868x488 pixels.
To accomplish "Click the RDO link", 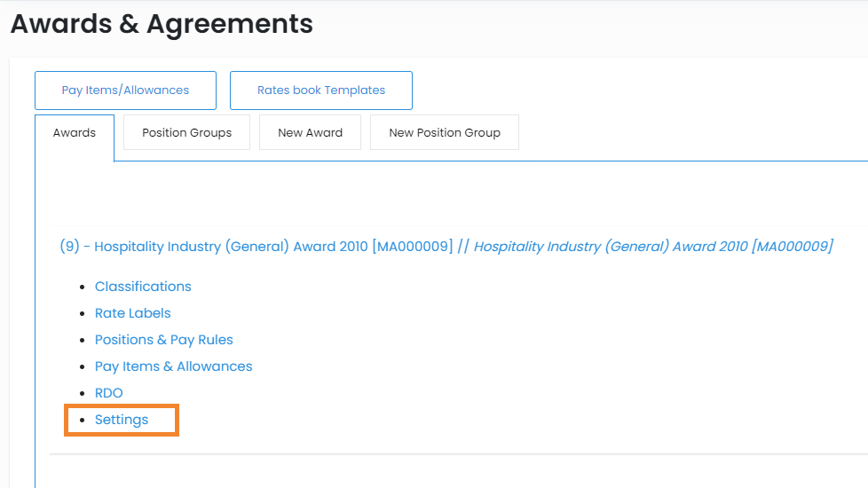I will [x=108, y=393].
